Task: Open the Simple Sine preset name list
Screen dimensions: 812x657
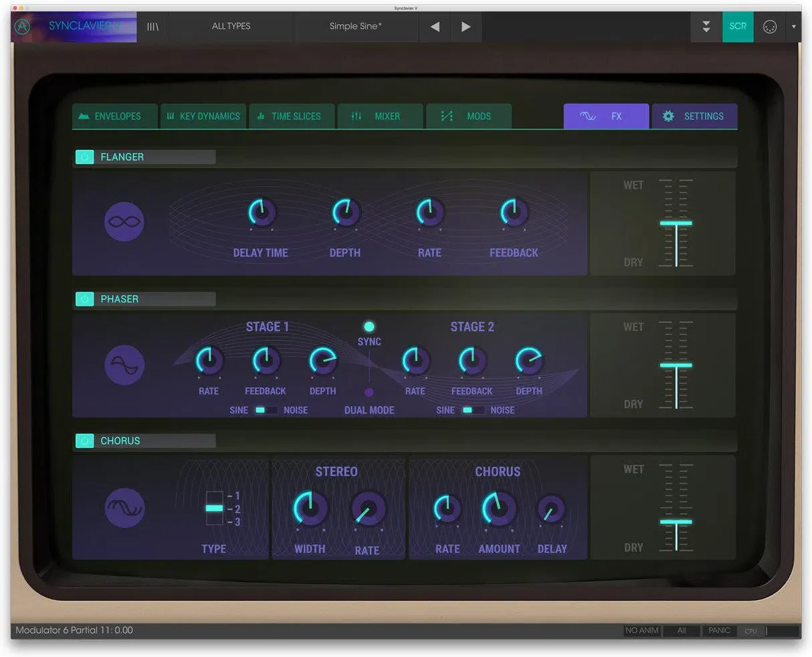Action: tap(356, 27)
